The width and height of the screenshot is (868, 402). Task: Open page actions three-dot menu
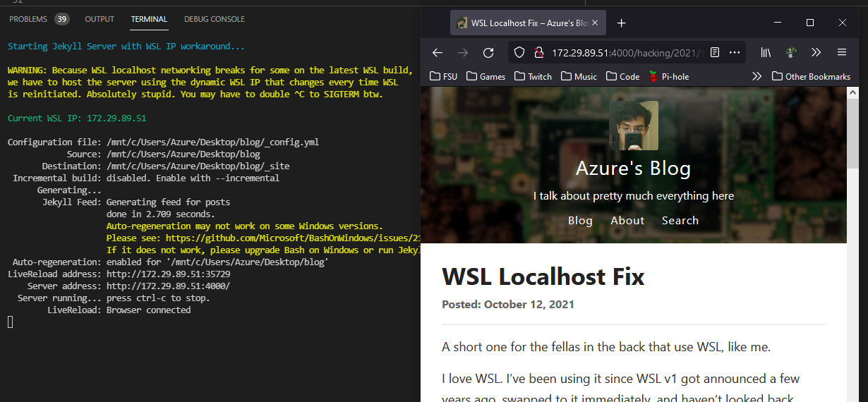734,52
